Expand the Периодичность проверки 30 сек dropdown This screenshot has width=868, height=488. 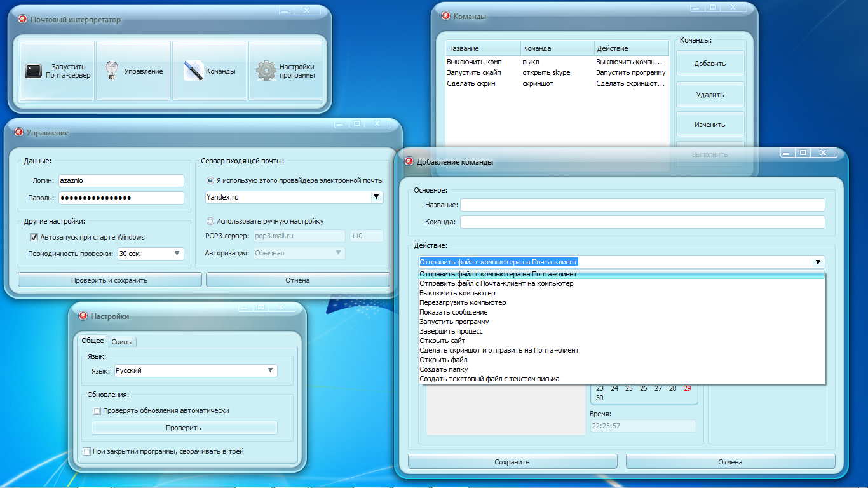(177, 254)
